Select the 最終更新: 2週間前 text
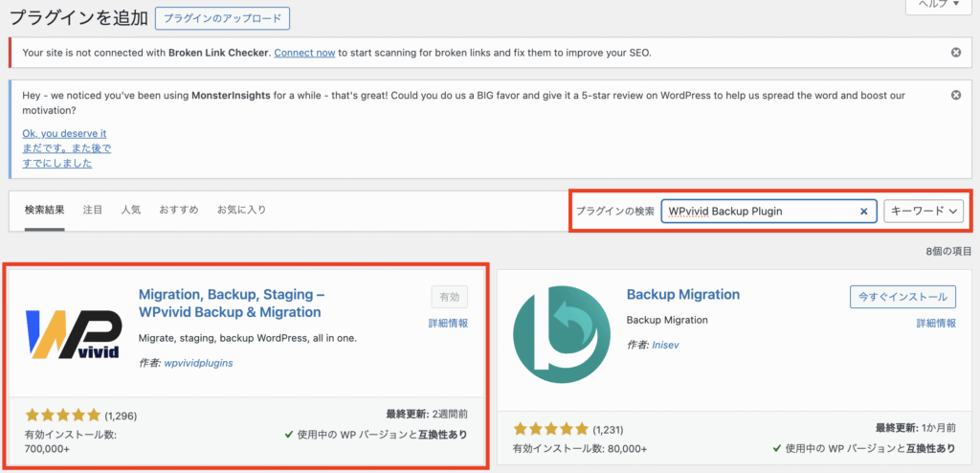 click(x=427, y=415)
